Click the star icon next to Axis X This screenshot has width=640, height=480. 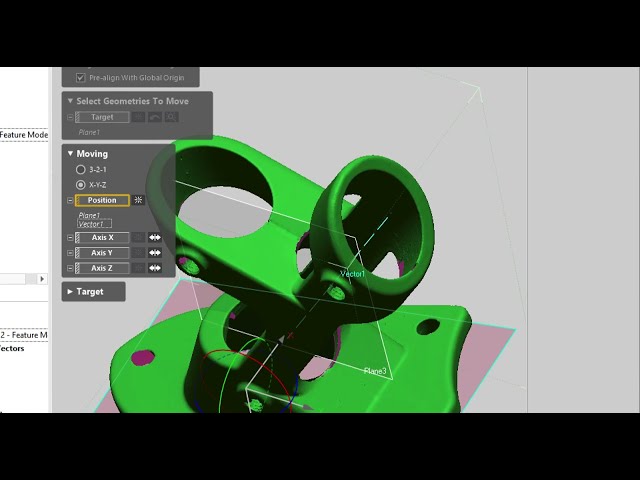click(138, 238)
